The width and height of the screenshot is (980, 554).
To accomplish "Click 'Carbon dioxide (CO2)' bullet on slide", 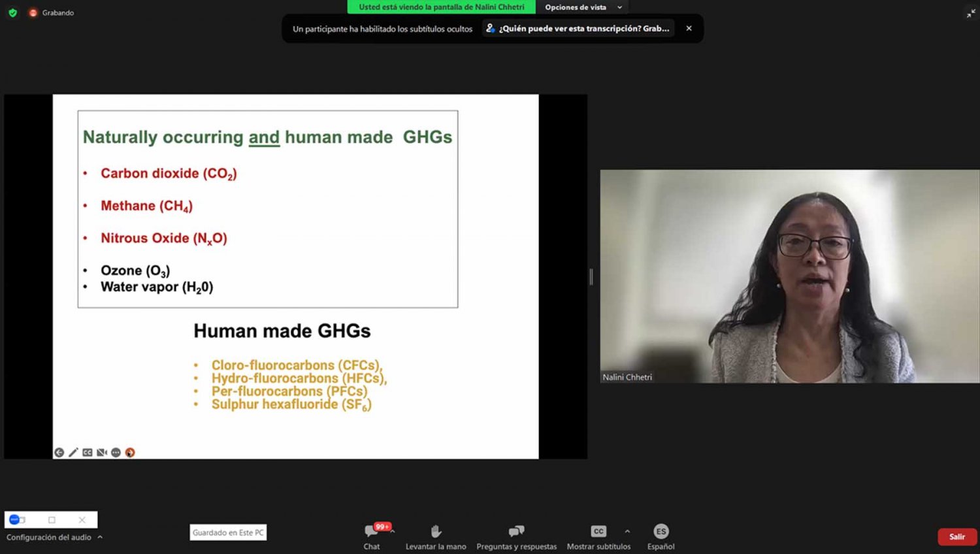I will click(169, 174).
